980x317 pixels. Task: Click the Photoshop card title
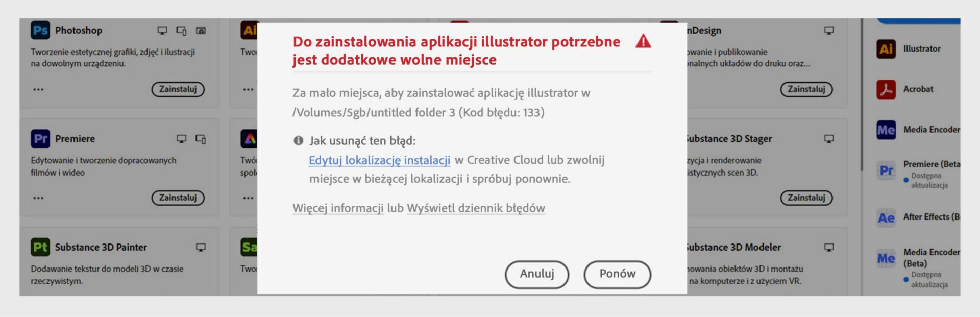coord(79,30)
